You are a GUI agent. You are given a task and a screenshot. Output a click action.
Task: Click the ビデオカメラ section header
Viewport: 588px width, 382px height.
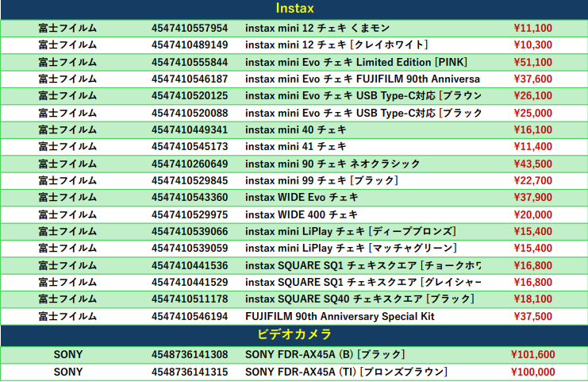294,334
